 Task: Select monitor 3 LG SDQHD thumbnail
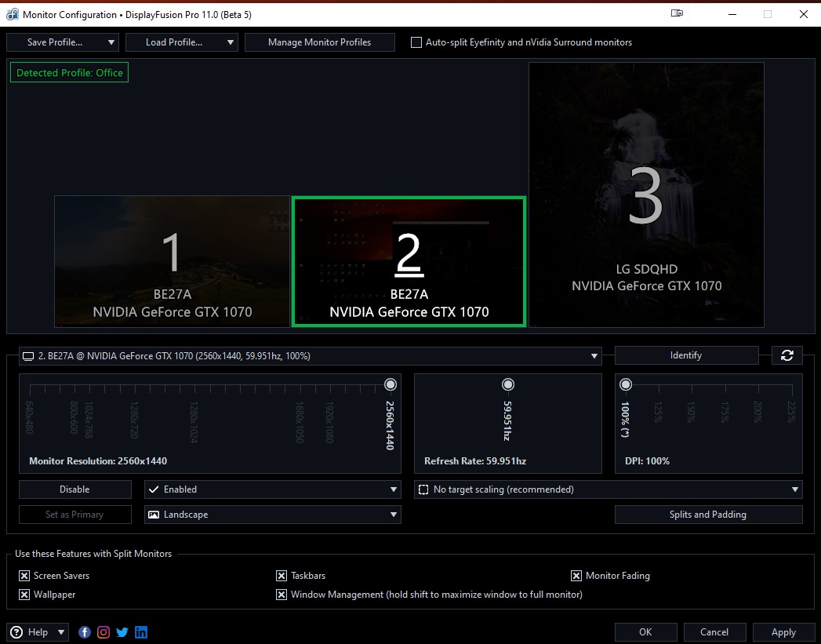646,195
